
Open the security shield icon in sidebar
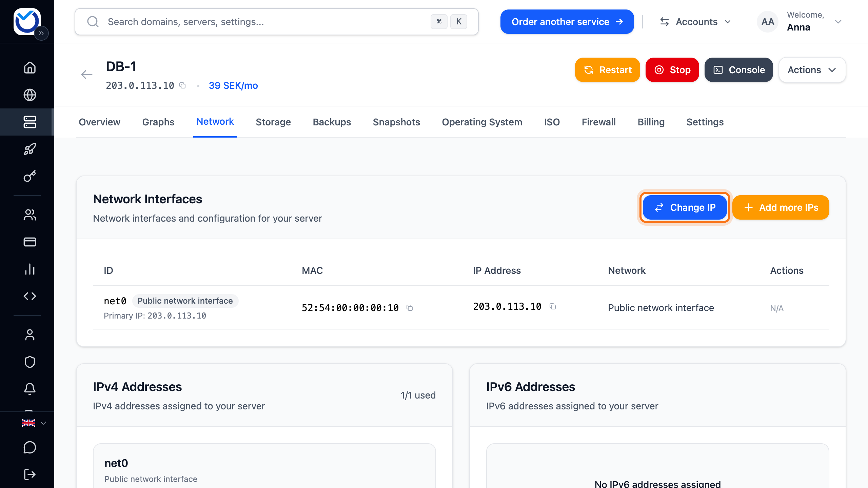30,362
